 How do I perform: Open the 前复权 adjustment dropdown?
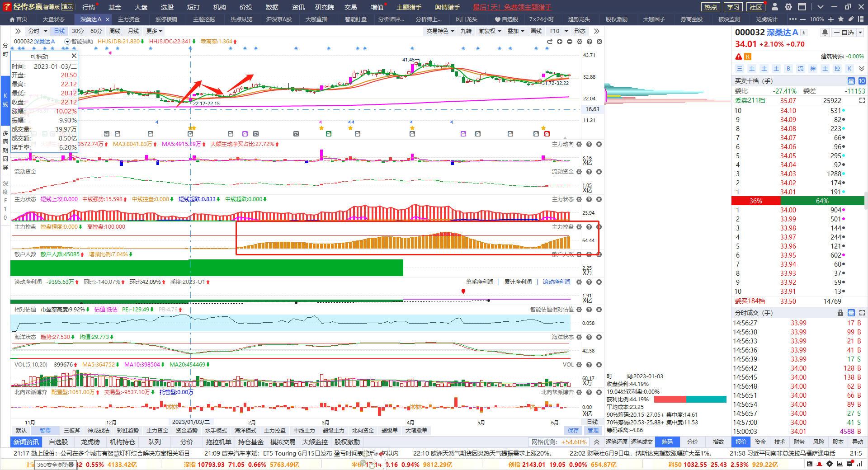point(490,31)
